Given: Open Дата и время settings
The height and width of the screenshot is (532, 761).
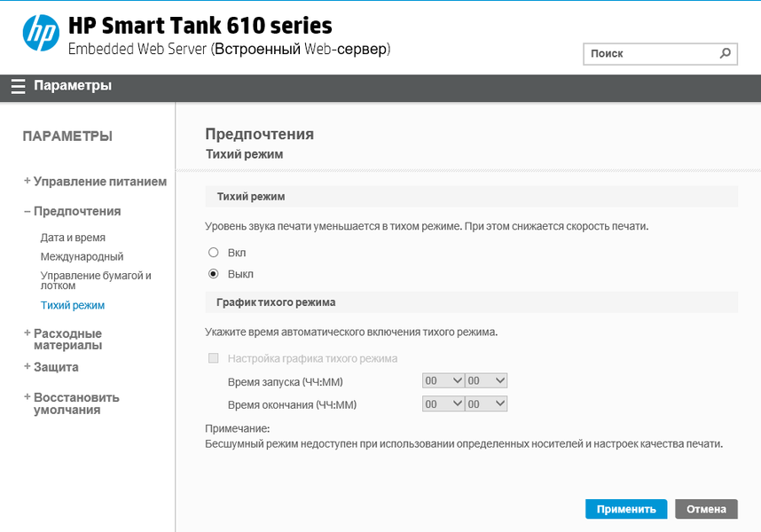Looking at the screenshot, I should point(73,238).
